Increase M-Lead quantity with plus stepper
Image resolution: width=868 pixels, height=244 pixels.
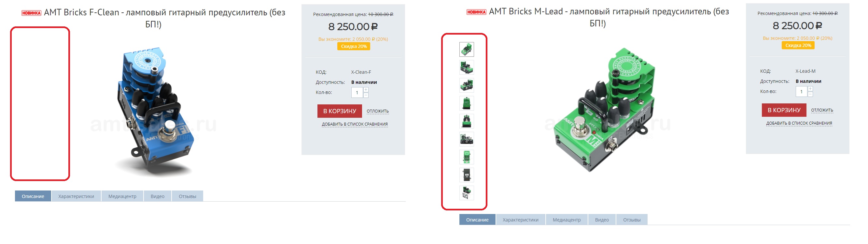tap(810, 89)
